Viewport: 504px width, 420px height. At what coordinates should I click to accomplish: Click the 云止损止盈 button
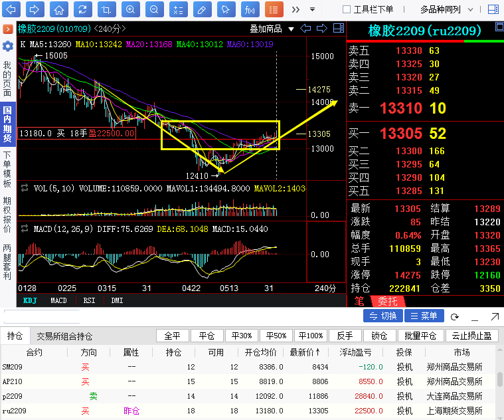tap(471, 336)
